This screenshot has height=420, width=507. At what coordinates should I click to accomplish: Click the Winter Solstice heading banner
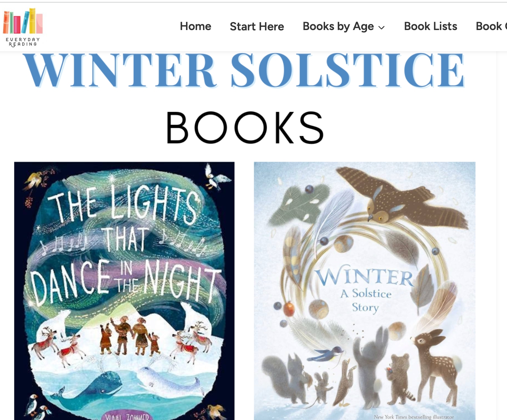point(244,70)
